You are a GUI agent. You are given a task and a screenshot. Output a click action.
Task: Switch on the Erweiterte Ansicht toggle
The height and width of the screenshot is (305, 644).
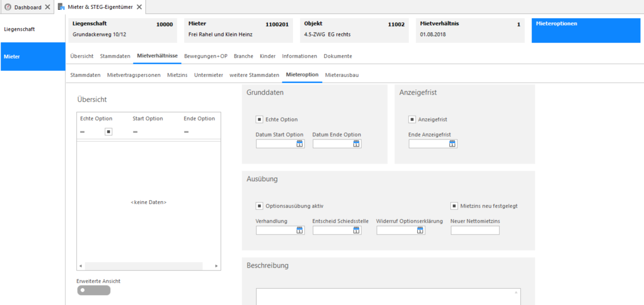coord(94,290)
